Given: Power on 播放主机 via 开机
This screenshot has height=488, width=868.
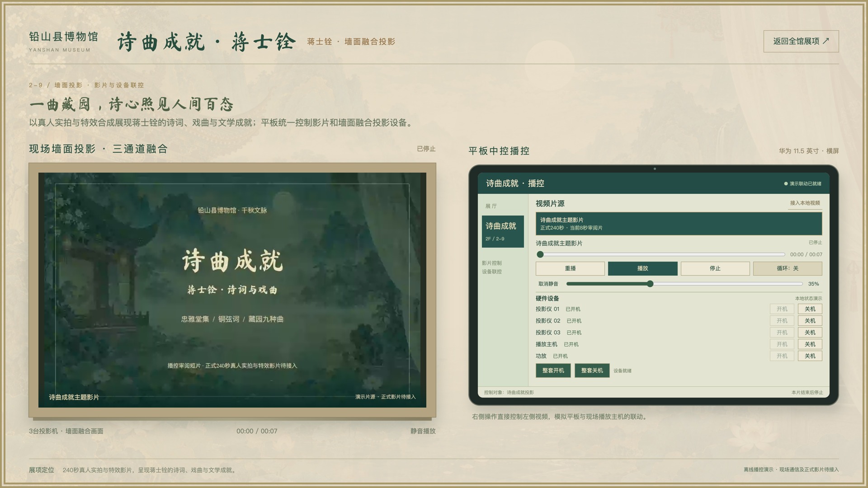Looking at the screenshot, I should (782, 344).
